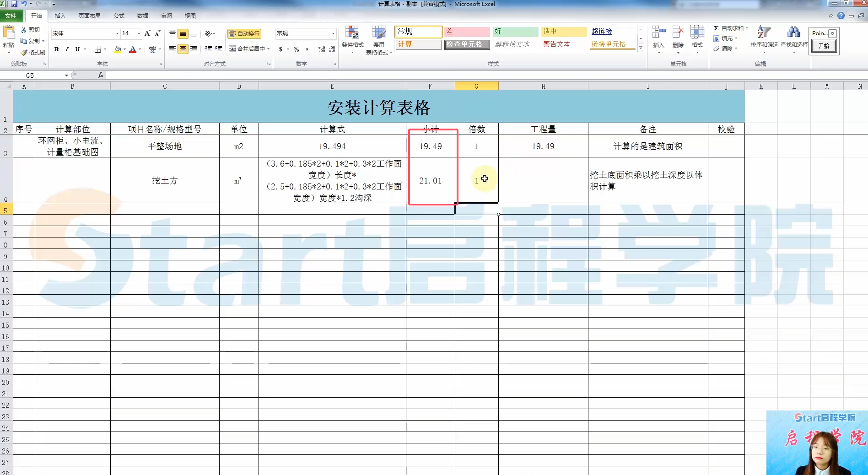The height and width of the screenshot is (475, 868).
Task: Open the File (文件) tab
Action: 11,16
